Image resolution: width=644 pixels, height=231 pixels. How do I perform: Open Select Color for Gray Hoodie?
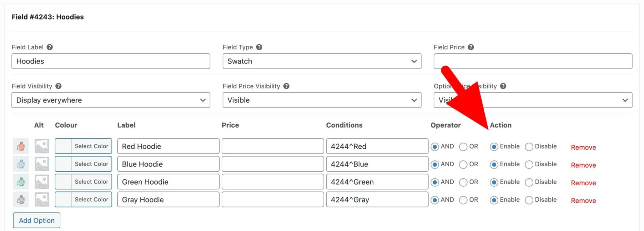(84, 199)
